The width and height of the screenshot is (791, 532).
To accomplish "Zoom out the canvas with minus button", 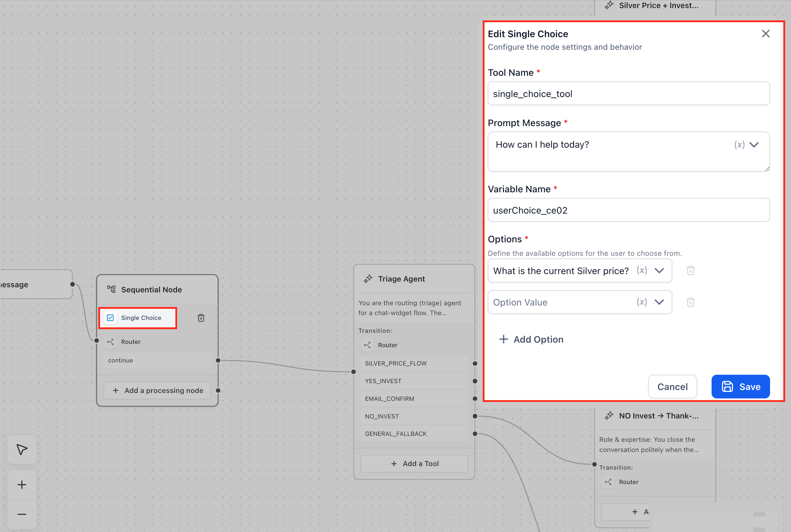I will pos(22,514).
